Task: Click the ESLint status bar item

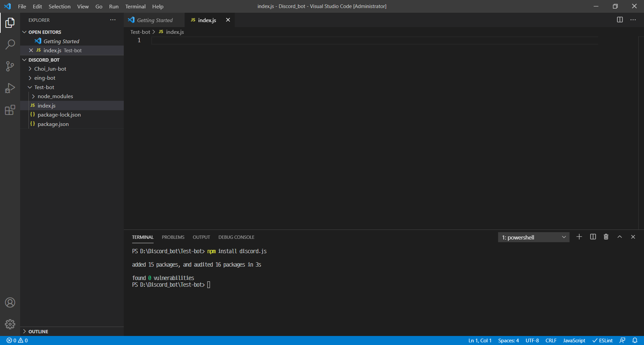Action: pyautogui.click(x=603, y=340)
